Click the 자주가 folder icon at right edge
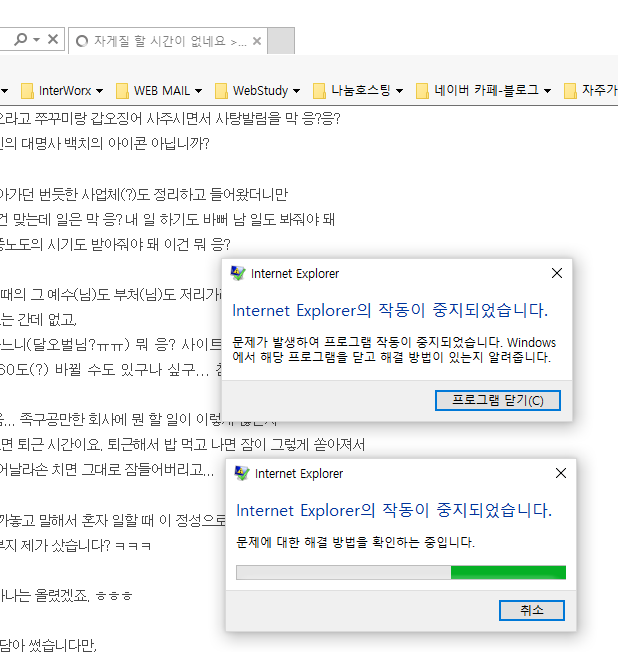The height and width of the screenshot is (652, 618). [x=570, y=91]
